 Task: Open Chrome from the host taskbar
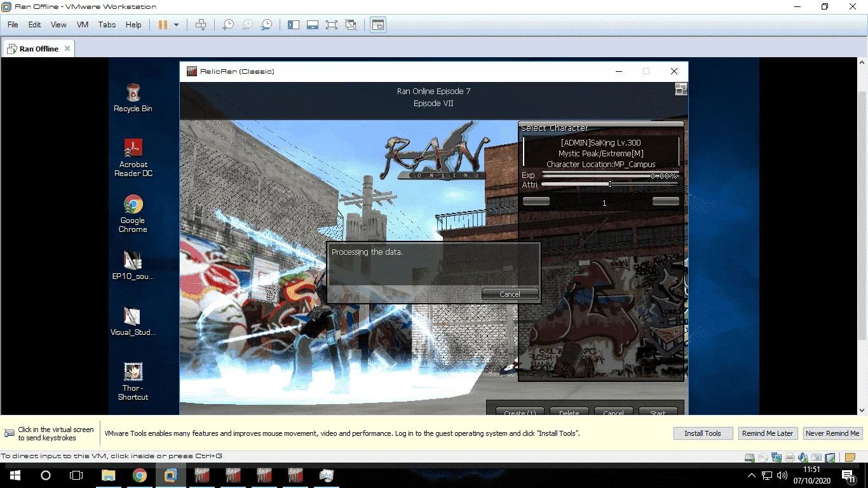coord(140,475)
